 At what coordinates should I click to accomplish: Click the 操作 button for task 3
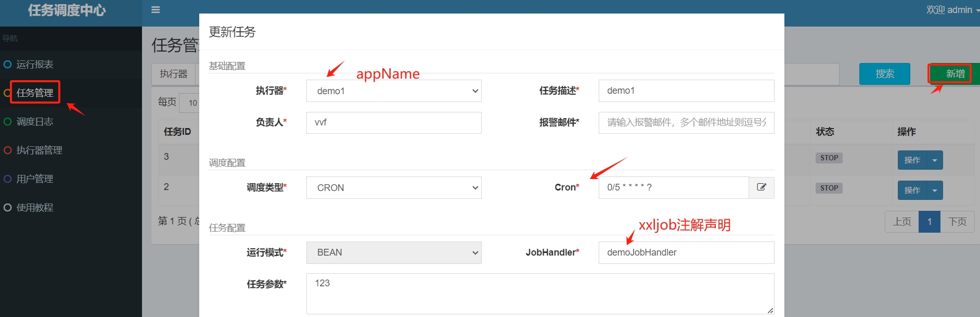912,160
